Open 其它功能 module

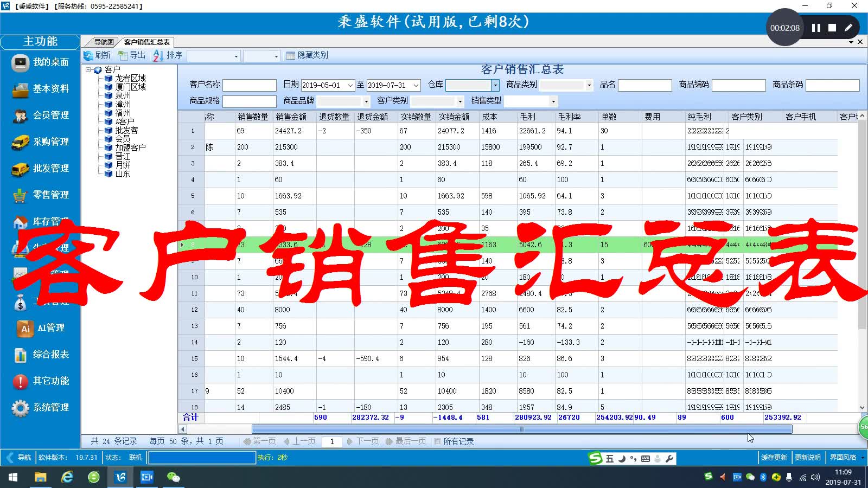[x=41, y=381]
